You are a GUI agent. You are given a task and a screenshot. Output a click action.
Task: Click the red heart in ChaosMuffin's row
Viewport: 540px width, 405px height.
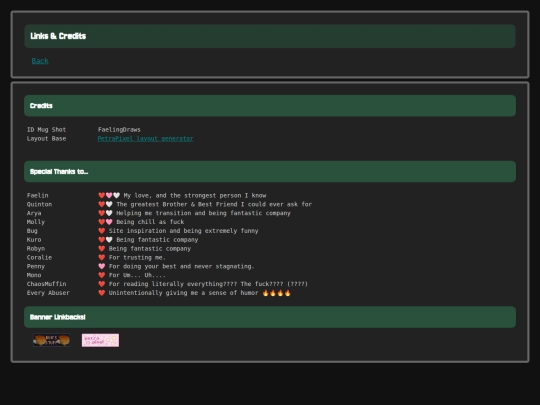point(102,284)
